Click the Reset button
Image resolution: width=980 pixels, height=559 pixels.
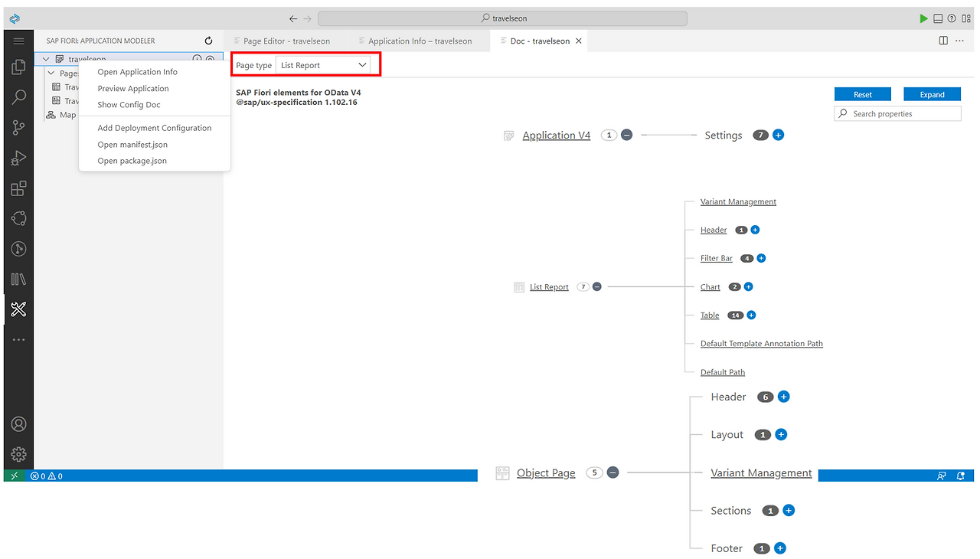(863, 94)
